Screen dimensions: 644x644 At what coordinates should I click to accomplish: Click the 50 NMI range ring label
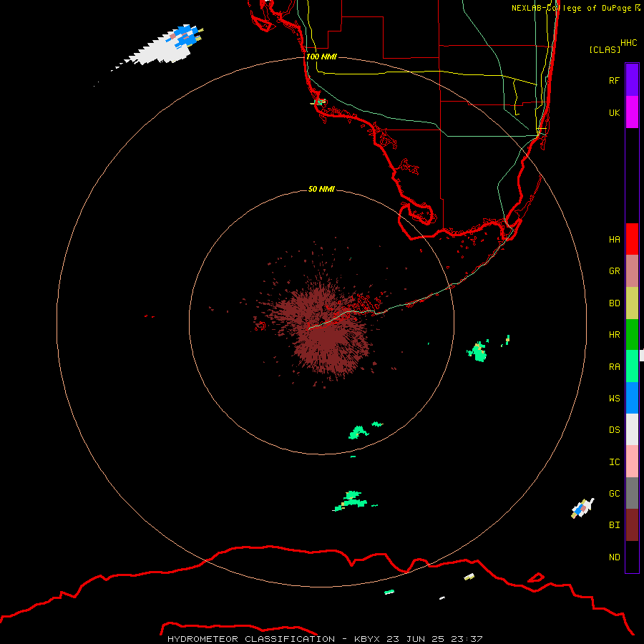pos(321,189)
